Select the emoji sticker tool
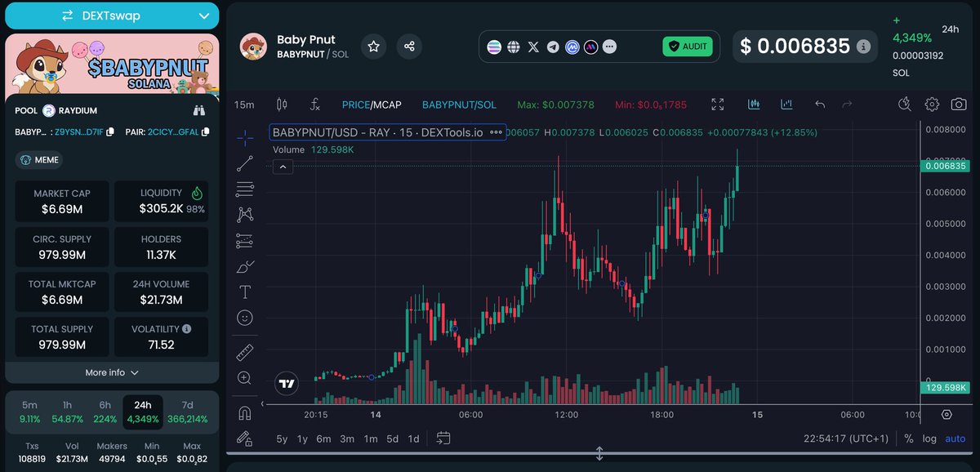Image resolution: width=980 pixels, height=472 pixels. 244,317
